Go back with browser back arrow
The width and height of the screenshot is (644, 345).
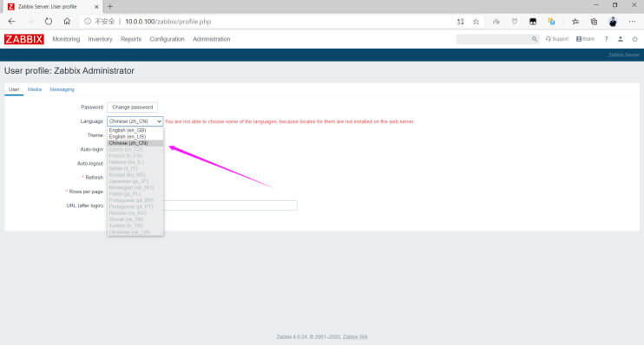tap(11, 22)
